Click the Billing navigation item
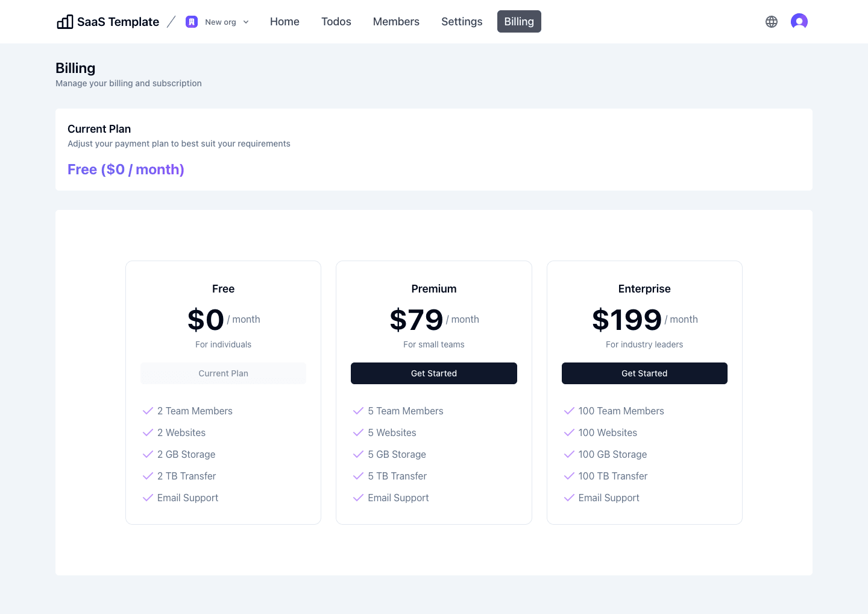 pos(519,21)
